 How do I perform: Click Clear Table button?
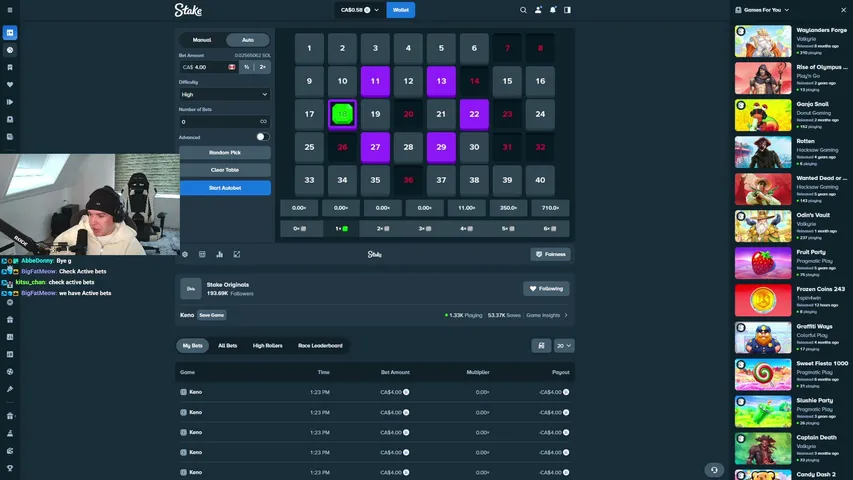pos(225,170)
